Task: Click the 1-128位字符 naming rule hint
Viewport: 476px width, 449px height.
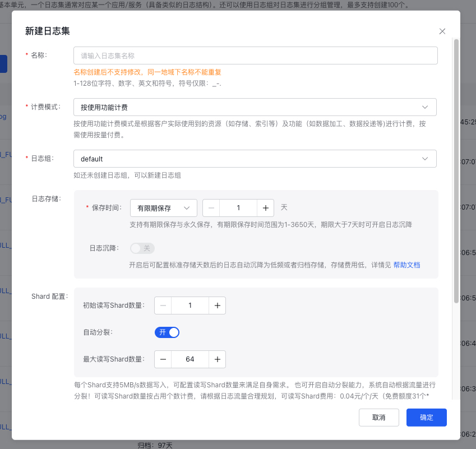Action: 147,84
